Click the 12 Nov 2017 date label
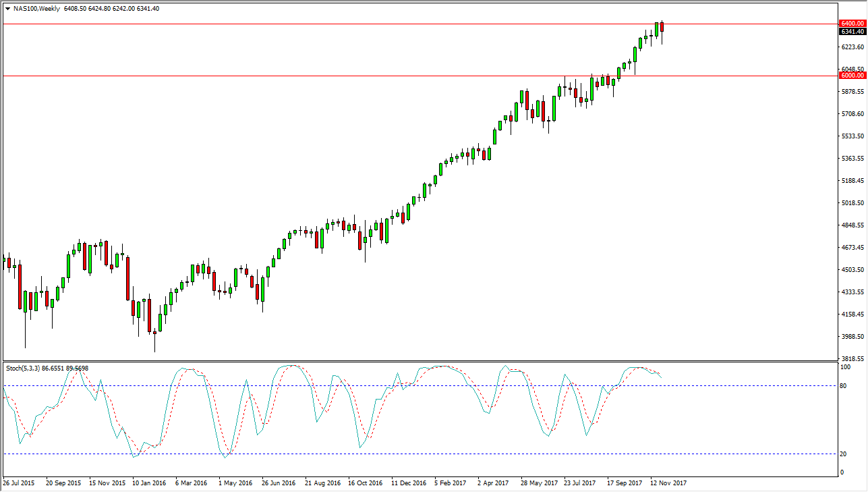The image size is (868, 492). pyautogui.click(x=668, y=483)
